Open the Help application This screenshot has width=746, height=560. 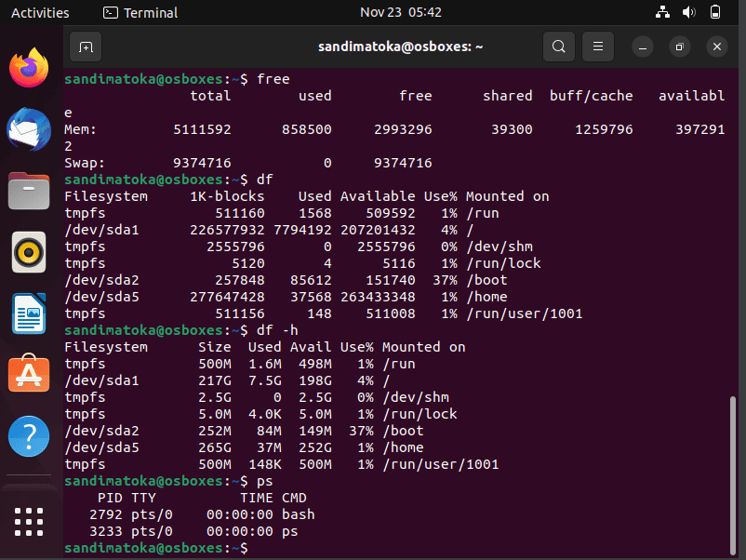click(x=29, y=436)
